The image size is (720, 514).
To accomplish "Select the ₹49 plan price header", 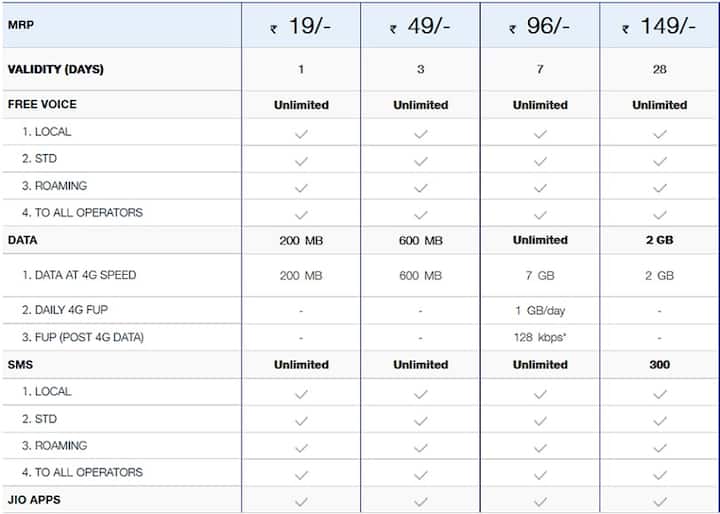I will (420, 26).
